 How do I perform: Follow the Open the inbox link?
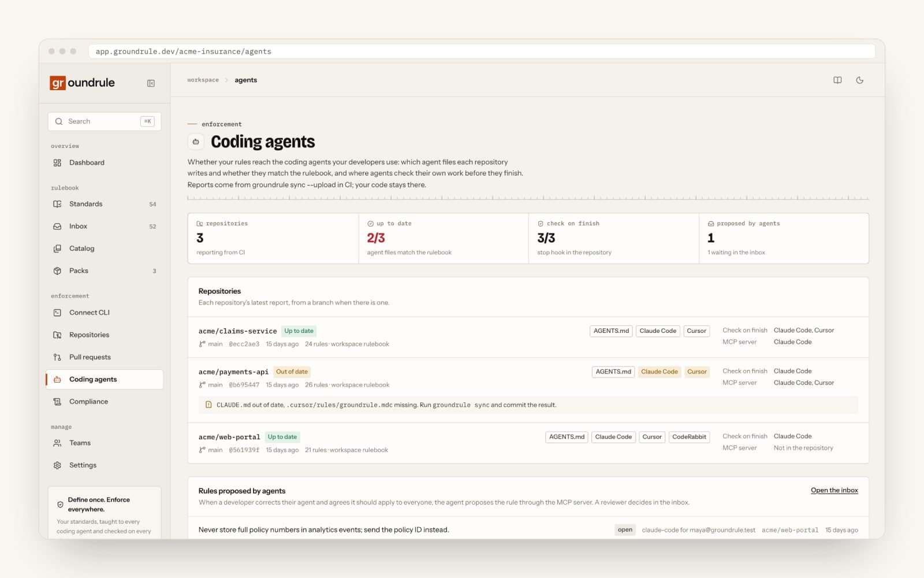click(x=834, y=490)
